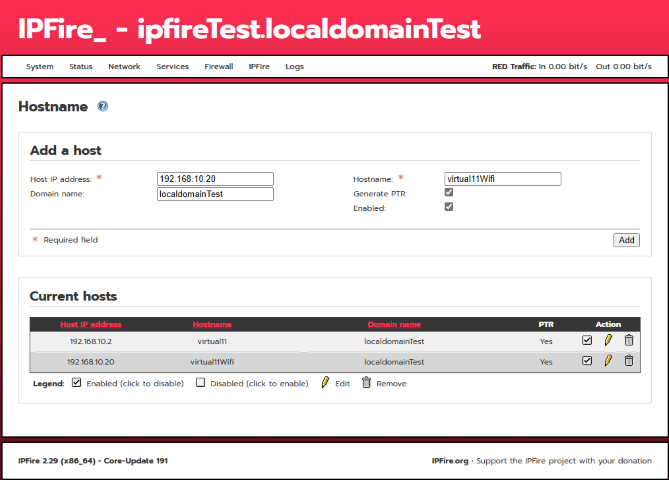Click the PTR column header
669x480 pixels.
(546, 324)
